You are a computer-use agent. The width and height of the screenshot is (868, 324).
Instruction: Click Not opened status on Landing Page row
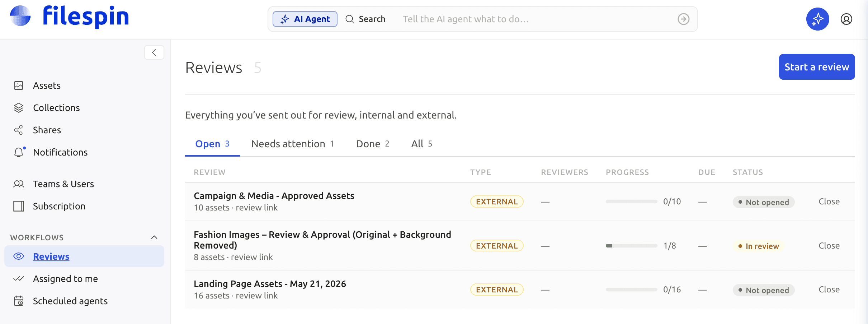(x=764, y=290)
